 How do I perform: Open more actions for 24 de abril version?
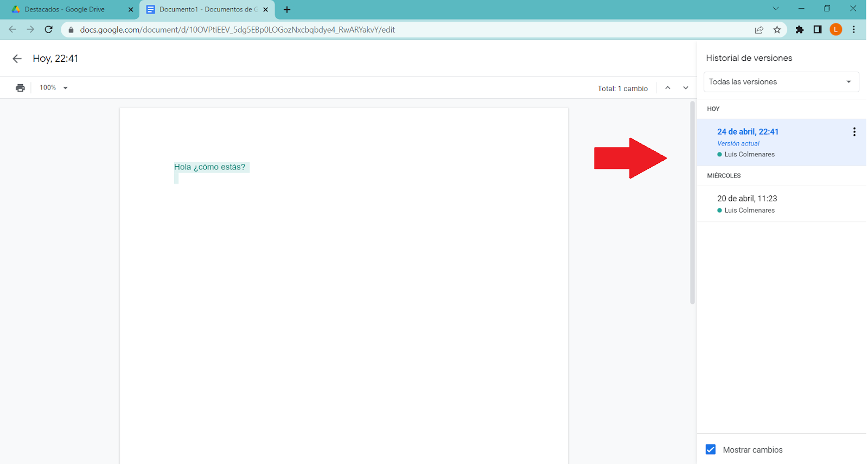point(854,132)
